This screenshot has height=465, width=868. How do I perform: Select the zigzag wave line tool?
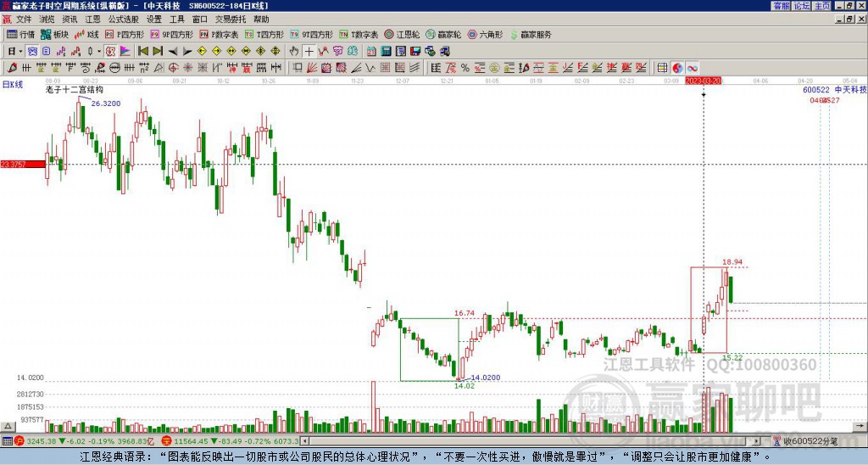coord(370,68)
